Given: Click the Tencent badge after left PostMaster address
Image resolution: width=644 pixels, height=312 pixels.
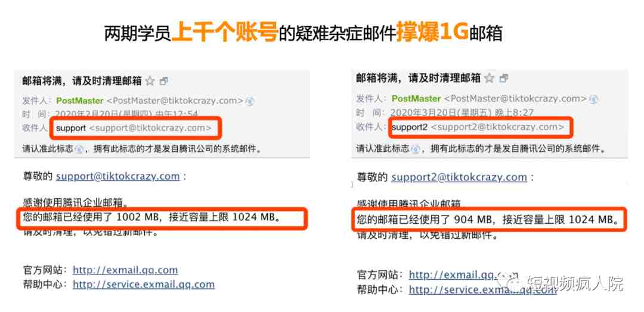Looking at the screenshot, I should tap(250, 101).
